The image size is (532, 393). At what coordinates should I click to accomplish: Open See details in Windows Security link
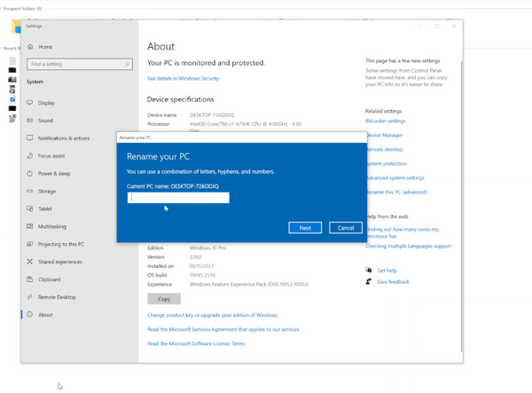point(183,79)
